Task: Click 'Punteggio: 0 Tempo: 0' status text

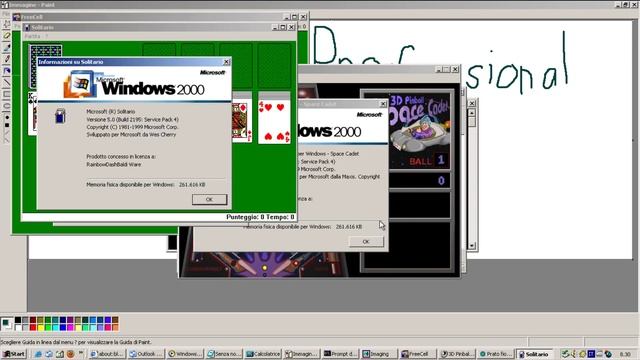Action: [260, 217]
